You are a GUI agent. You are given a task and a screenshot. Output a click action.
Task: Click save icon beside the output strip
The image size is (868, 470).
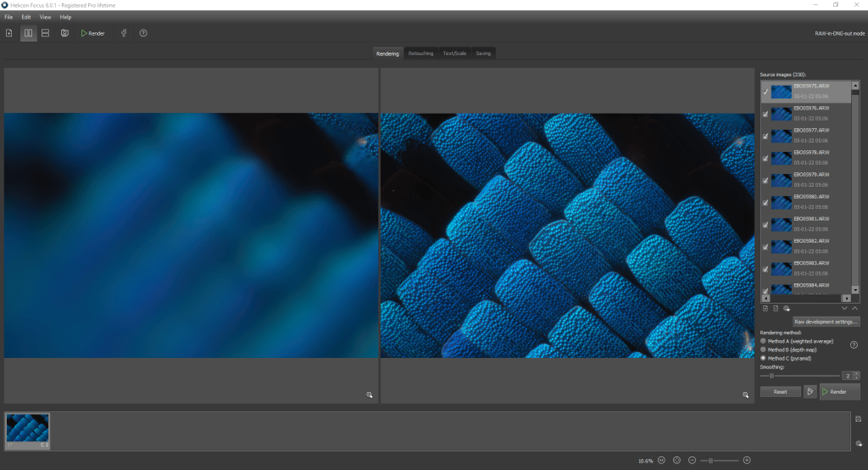[859, 419]
